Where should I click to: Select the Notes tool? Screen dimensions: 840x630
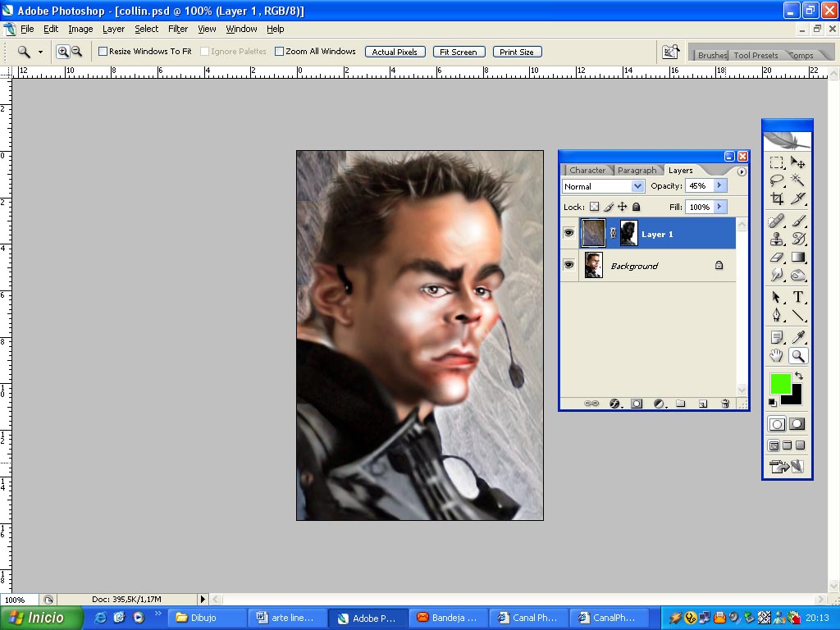[x=776, y=337]
